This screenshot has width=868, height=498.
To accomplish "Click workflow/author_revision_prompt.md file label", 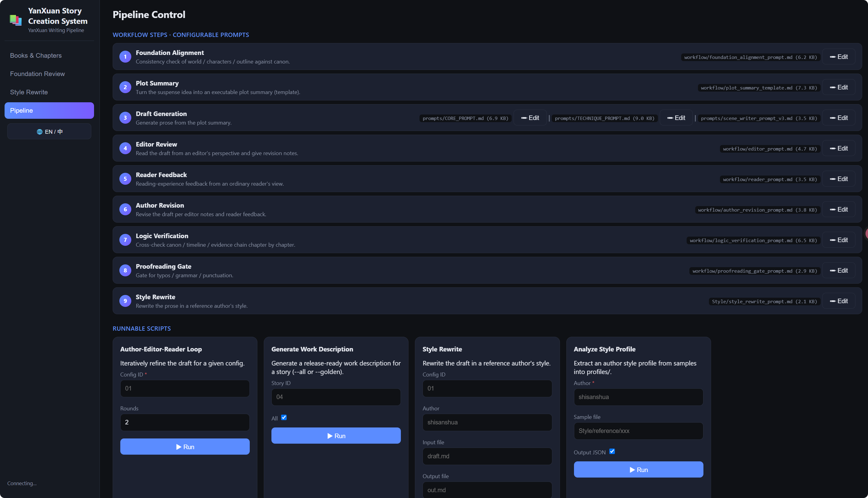I will [x=757, y=210].
